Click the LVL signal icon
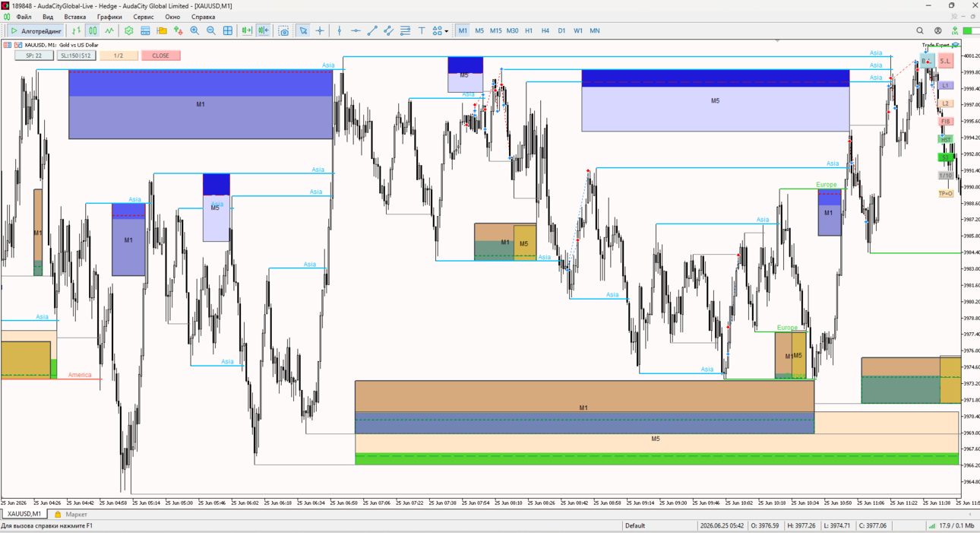The width and height of the screenshot is (980, 533). pos(954,30)
